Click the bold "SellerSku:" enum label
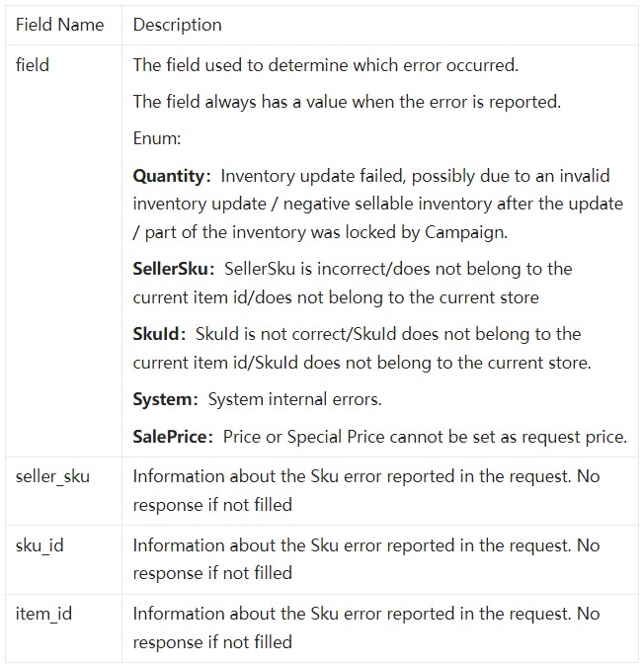Image resolution: width=644 pixels, height=667 pixels. (x=174, y=269)
